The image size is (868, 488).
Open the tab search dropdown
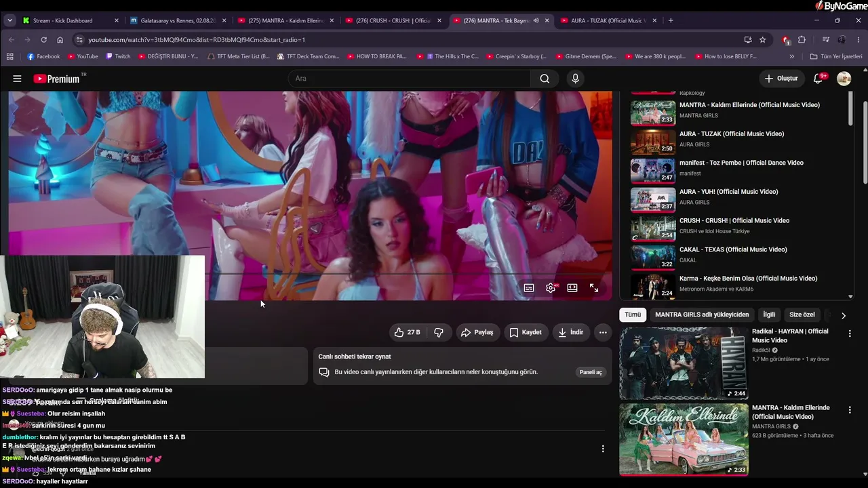[x=9, y=20]
